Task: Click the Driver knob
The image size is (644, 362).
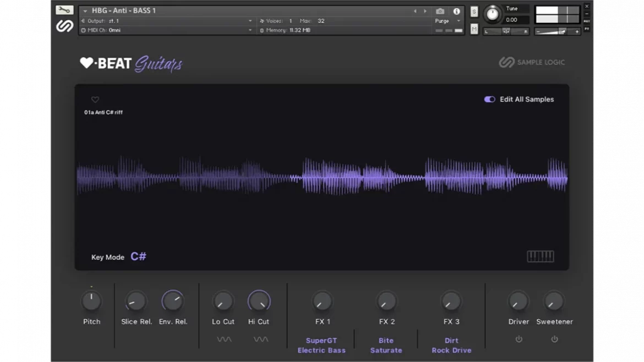Action: 518,301
